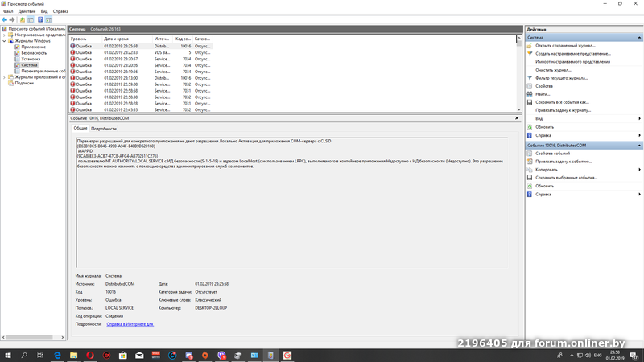
Task: Open File Explorer from the taskbar
Action: 73,355
